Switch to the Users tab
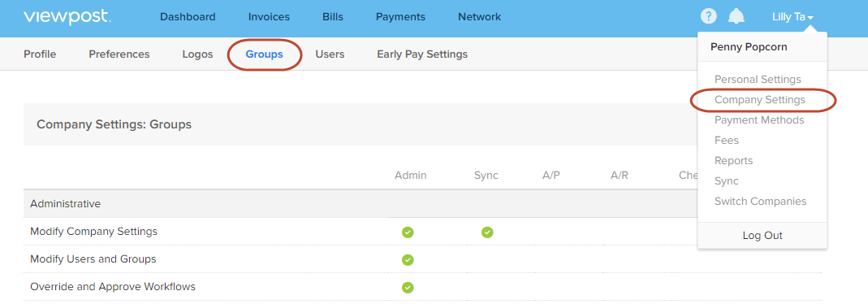 click(330, 54)
